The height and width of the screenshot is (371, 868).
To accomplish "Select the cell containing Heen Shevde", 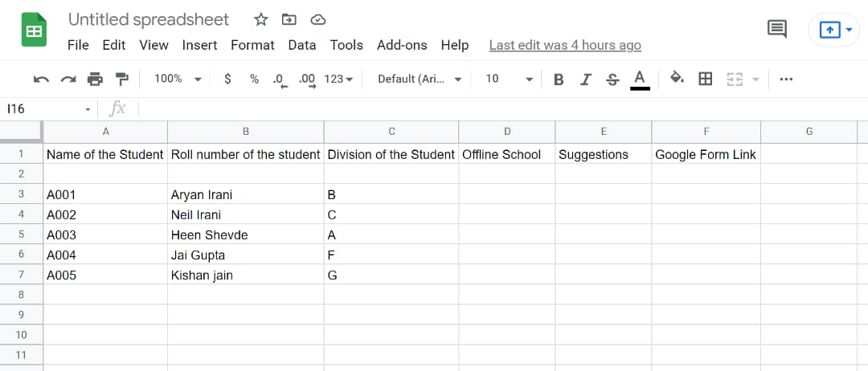I will 246,234.
